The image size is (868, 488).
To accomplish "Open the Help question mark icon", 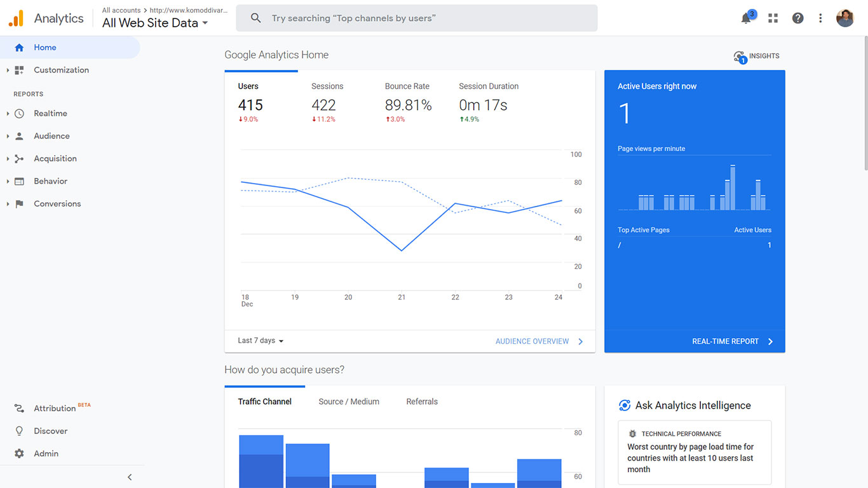I will (x=797, y=18).
